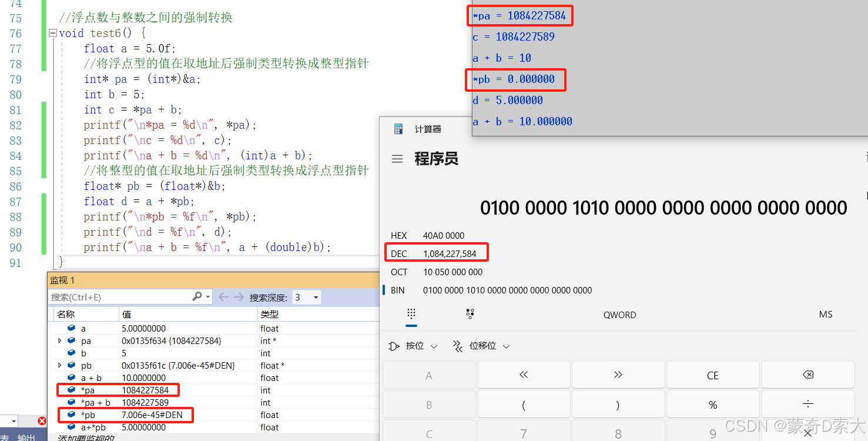Click the red error icon at bottom left

pyautogui.click(x=42, y=421)
